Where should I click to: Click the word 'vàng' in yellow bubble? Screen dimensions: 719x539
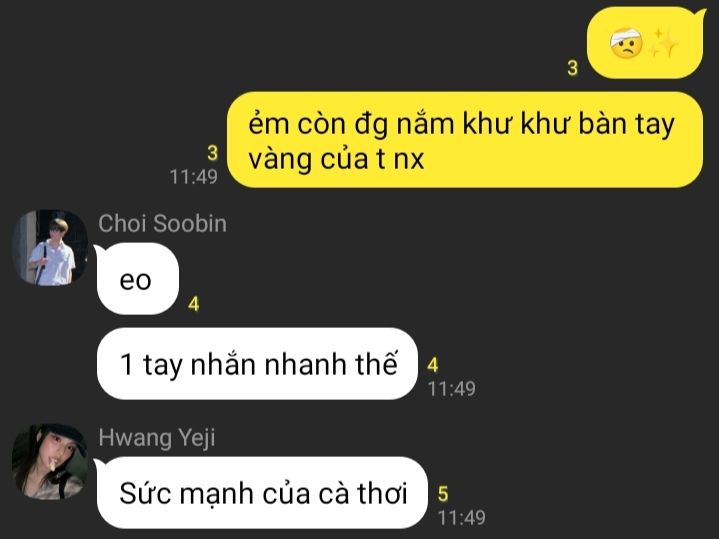(x=279, y=160)
